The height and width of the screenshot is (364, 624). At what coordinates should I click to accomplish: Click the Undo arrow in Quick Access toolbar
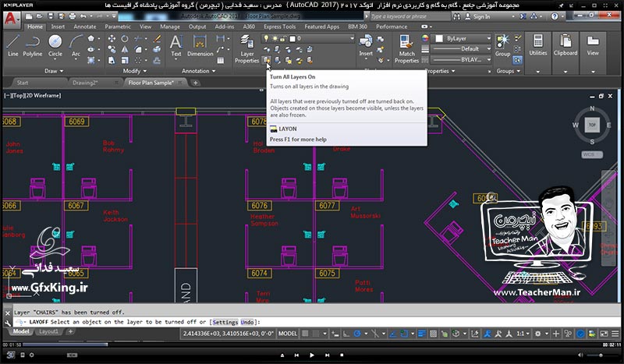coord(83,16)
